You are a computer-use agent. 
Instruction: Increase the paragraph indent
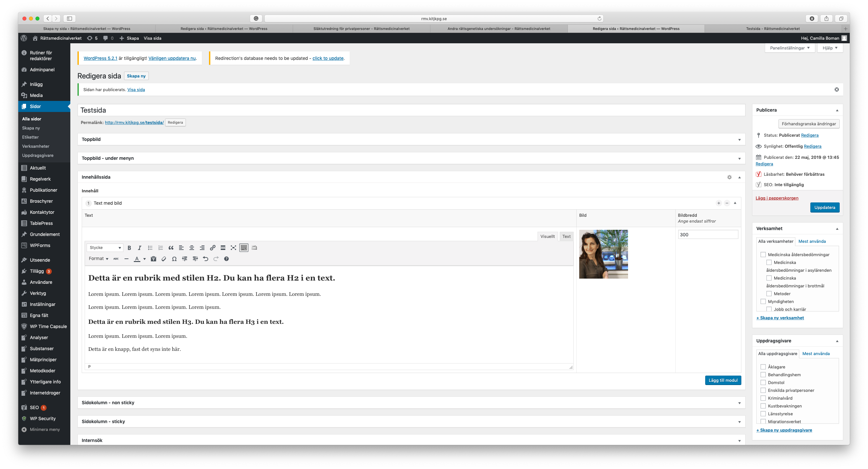click(x=195, y=259)
